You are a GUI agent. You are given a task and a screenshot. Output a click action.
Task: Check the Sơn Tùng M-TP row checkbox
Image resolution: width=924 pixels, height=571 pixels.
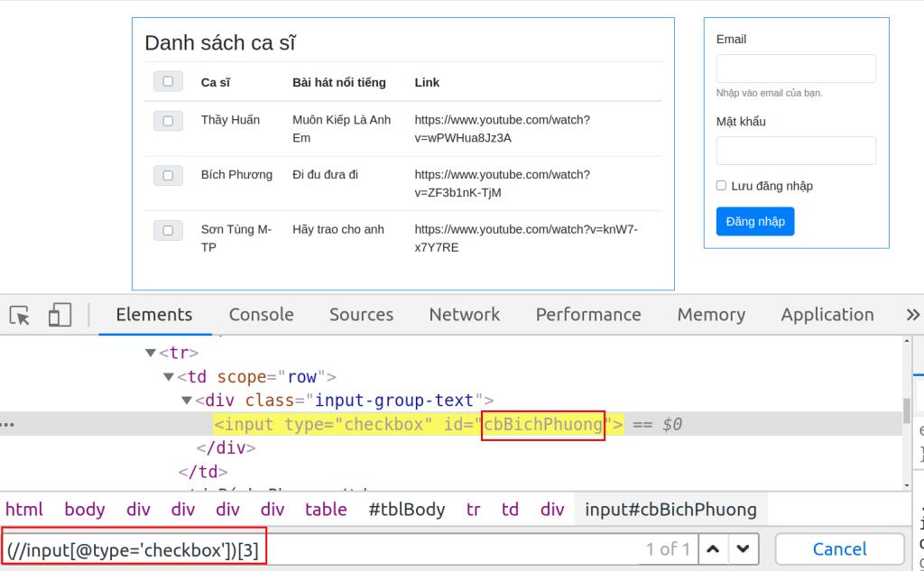tap(168, 230)
